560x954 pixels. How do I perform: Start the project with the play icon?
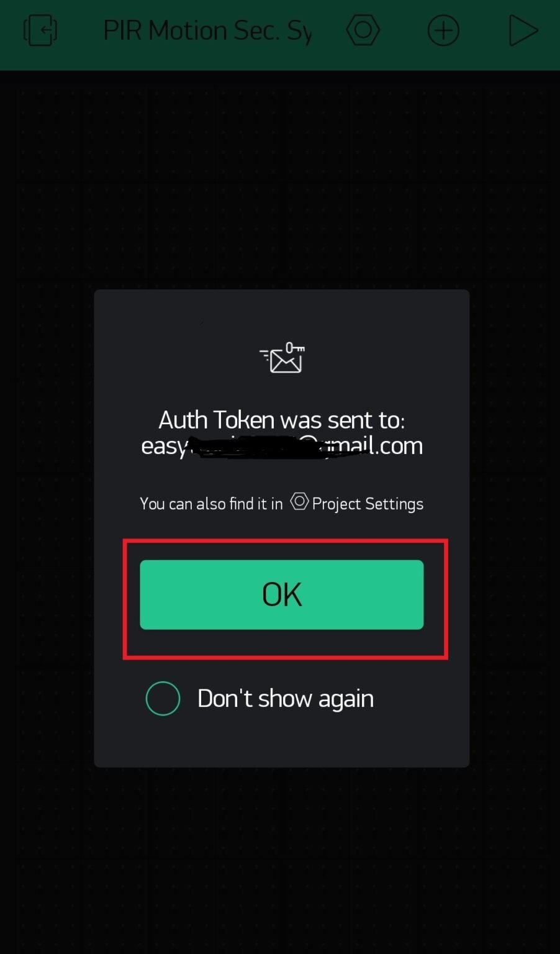point(523,30)
